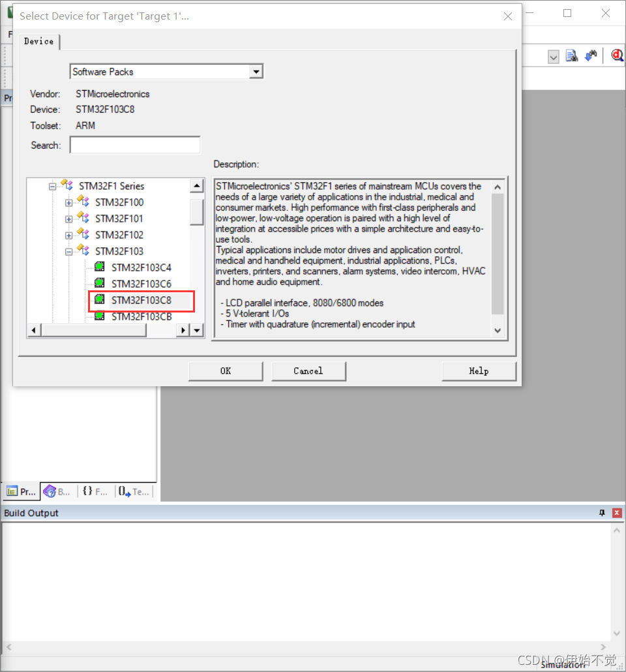Select STM32F101 subfamily label
The image size is (626, 672).
(x=119, y=219)
